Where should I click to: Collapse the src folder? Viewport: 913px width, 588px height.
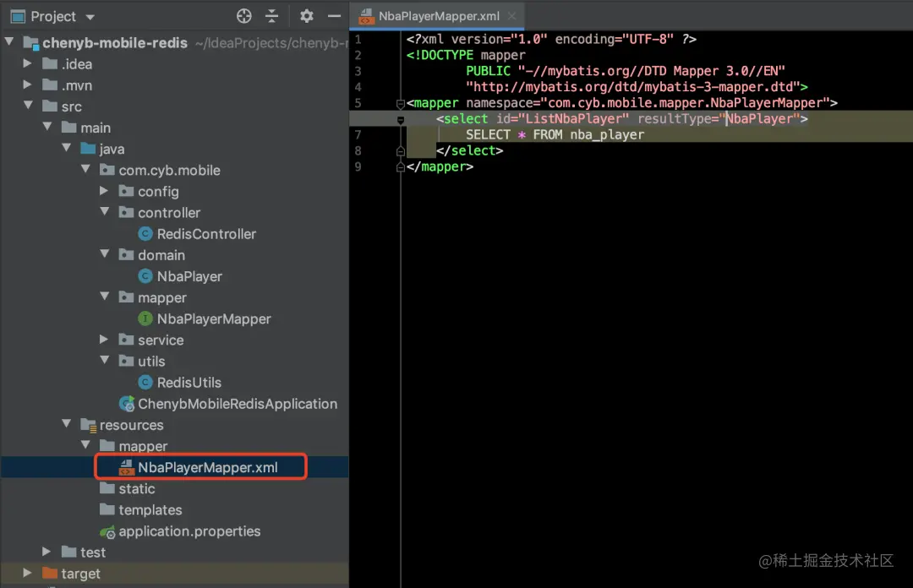click(x=28, y=106)
